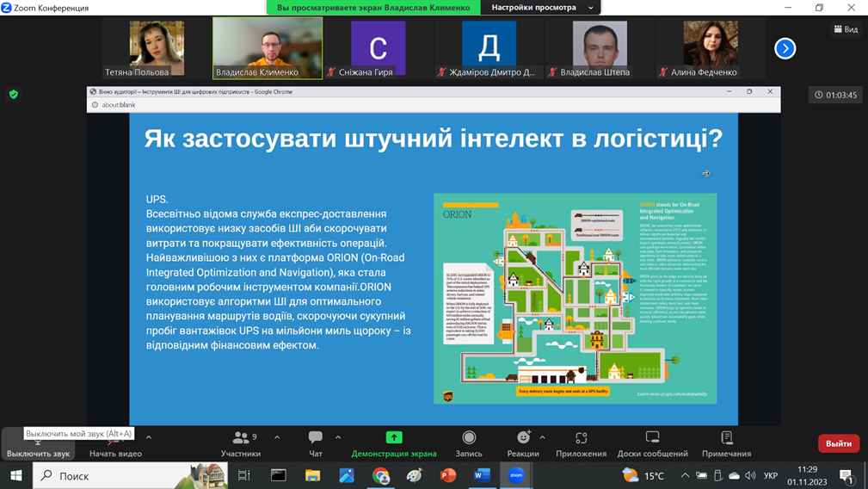This screenshot has width=868, height=489.
Task: Select Сніжана Гиря participant tile
Action: (x=379, y=49)
